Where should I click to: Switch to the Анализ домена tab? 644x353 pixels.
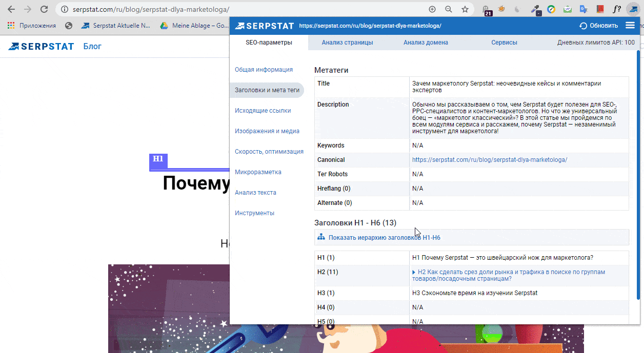pyautogui.click(x=426, y=43)
